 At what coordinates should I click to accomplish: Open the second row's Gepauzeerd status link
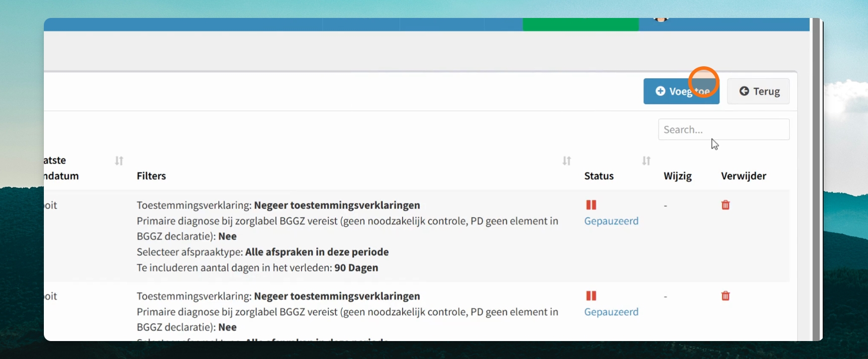(x=611, y=312)
